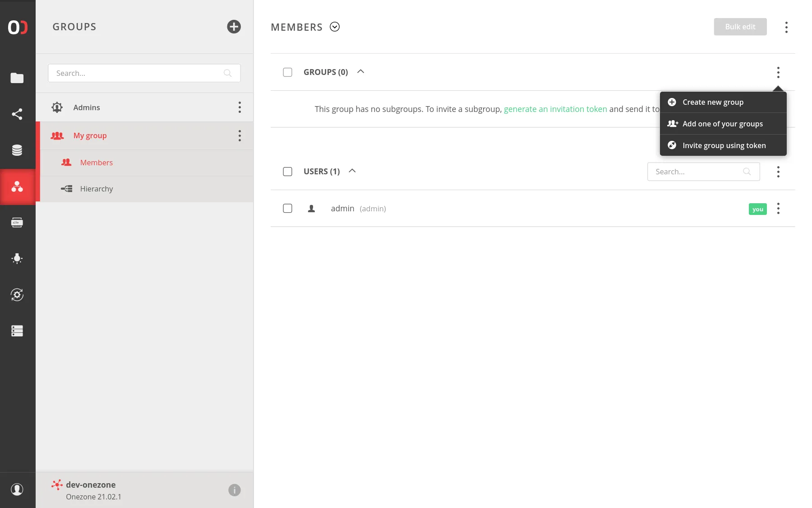Screen dimensions: 812x508
Task: Open the Data section in the sidebar
Action: tap(17, 78)
